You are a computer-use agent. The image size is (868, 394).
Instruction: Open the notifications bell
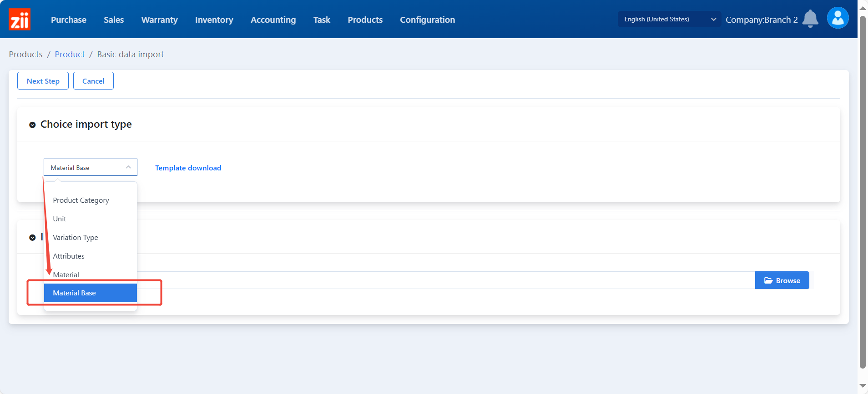pyautogui.click(x=810, y=19)
